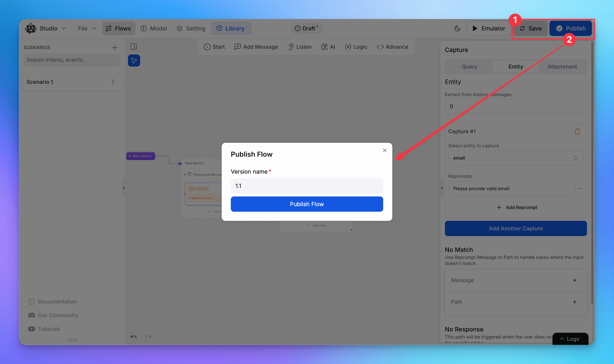The height and width of the screenshot is (364, 614).
Task: Open Scenario 1 three-dot options menu
Action: pos(113,82)
